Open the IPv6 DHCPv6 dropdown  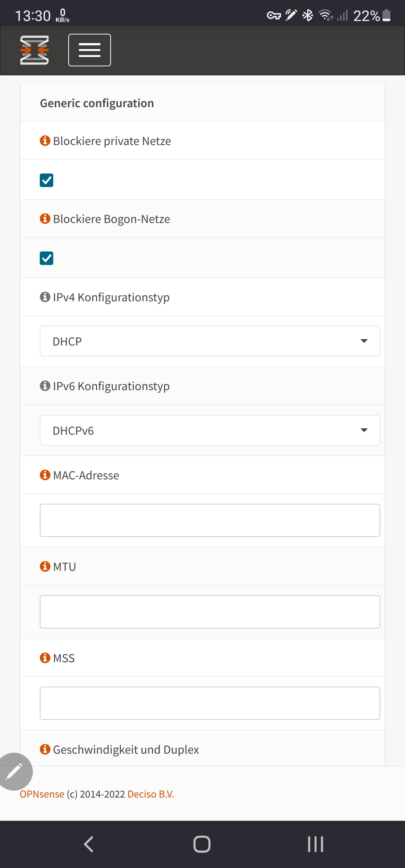coord(210,430)
